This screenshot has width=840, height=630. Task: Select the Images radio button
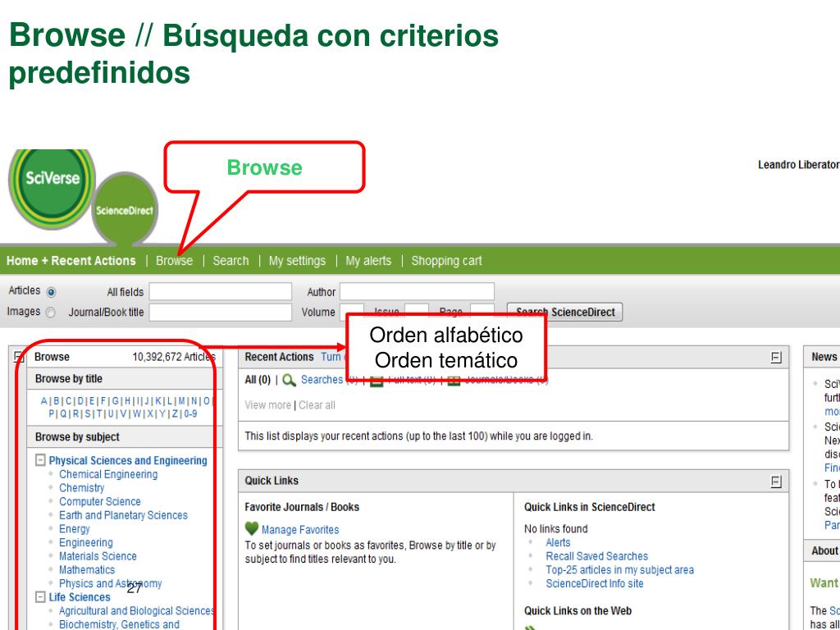point(50,313)
